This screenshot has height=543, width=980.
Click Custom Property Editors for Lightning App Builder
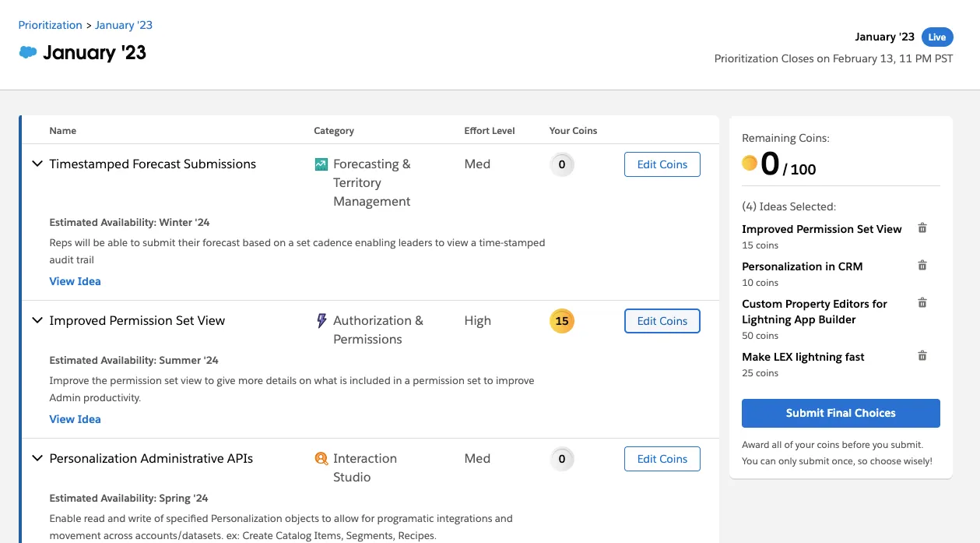tap(814, 312)
